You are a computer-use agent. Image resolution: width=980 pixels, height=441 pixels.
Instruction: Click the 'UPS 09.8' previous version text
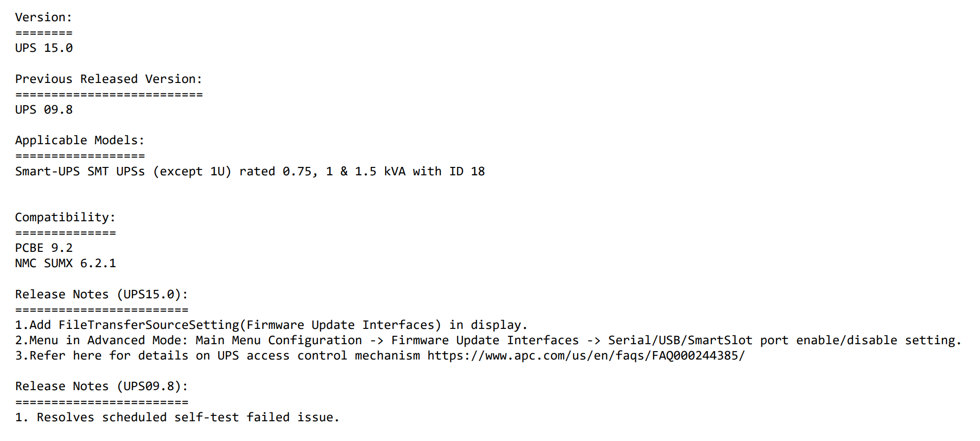44,110
